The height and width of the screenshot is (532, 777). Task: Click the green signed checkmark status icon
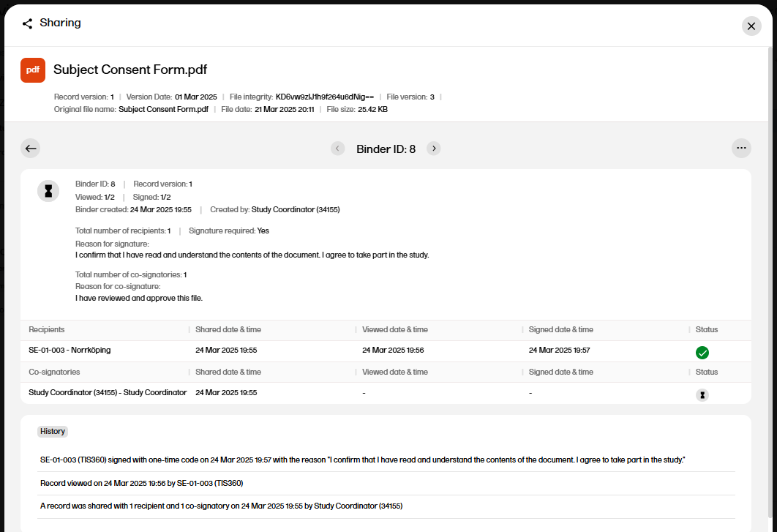click(702, 353)
